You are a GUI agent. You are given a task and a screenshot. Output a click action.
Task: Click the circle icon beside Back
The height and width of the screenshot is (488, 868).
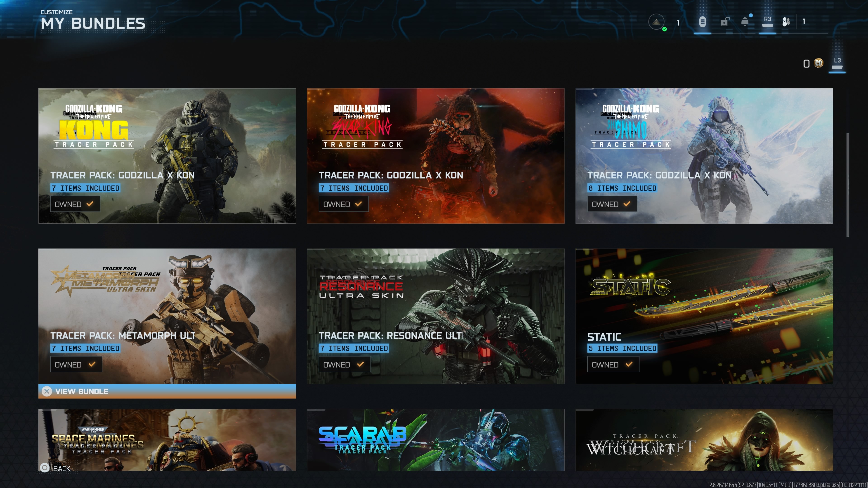45,468
